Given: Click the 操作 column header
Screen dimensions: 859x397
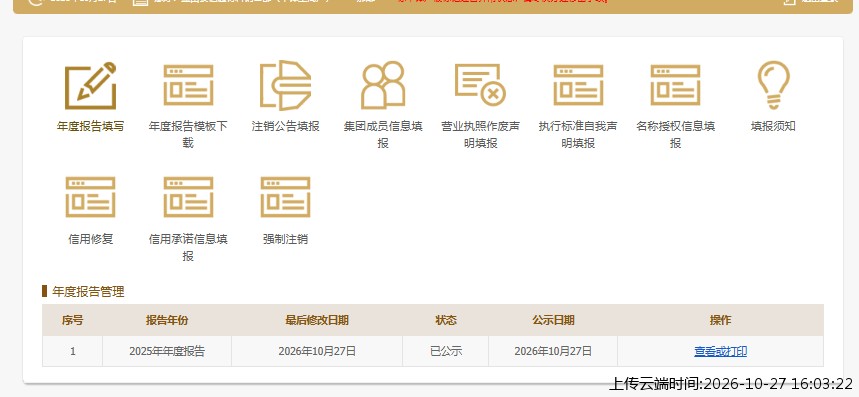Looking at the screenshot, I should pyautogui.click(x=720, y=320).
